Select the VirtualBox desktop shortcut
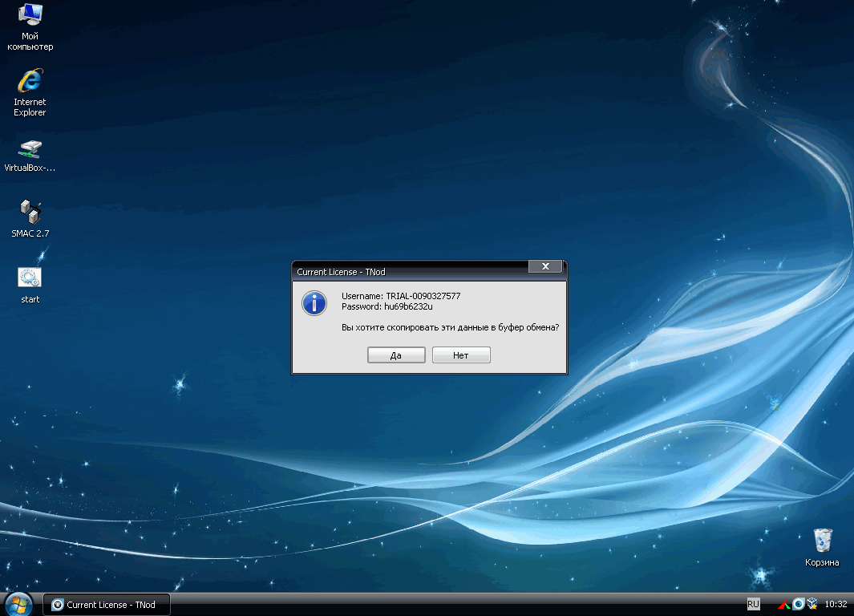Viewport: 854px width, 616px height. [x=30, y=156]
